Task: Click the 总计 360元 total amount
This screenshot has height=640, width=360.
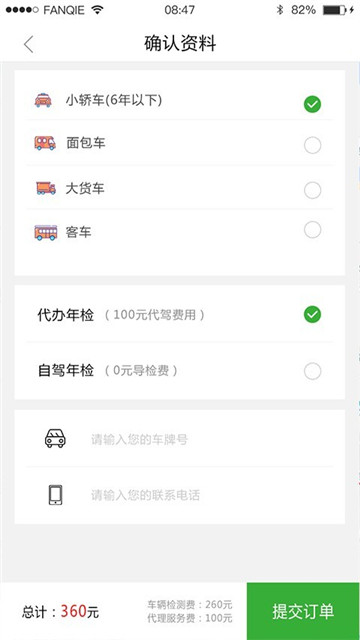Action: (x=60, y=612)
